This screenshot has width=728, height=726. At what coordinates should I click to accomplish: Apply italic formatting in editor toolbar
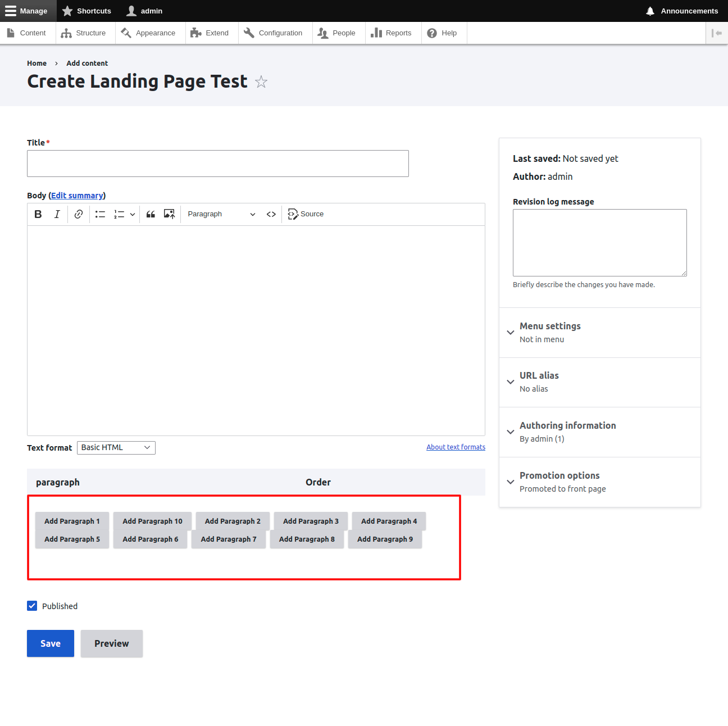pyautogui.click(x=57, y=214)
